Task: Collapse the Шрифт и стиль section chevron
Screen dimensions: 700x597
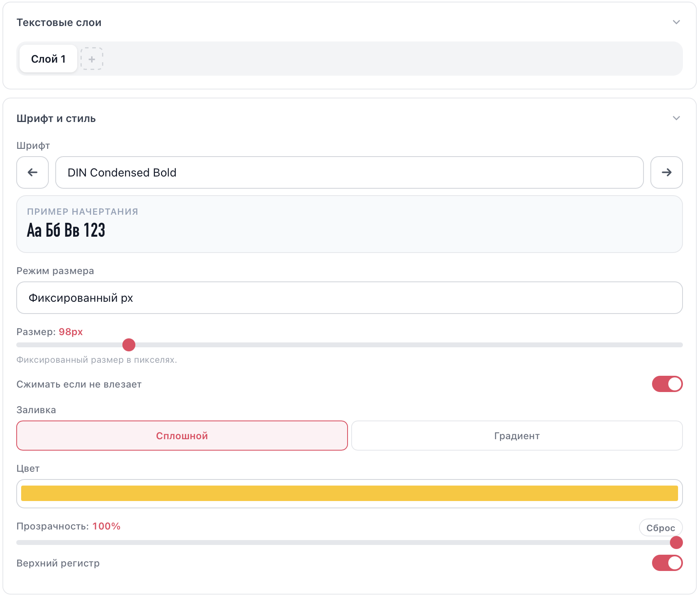Action: point(676,118)
